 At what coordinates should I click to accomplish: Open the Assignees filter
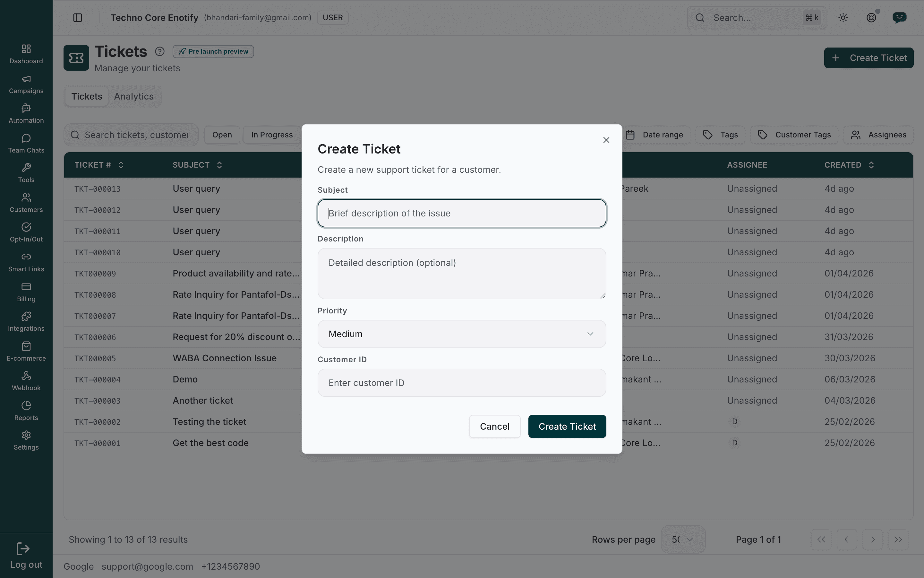(878, 135)
